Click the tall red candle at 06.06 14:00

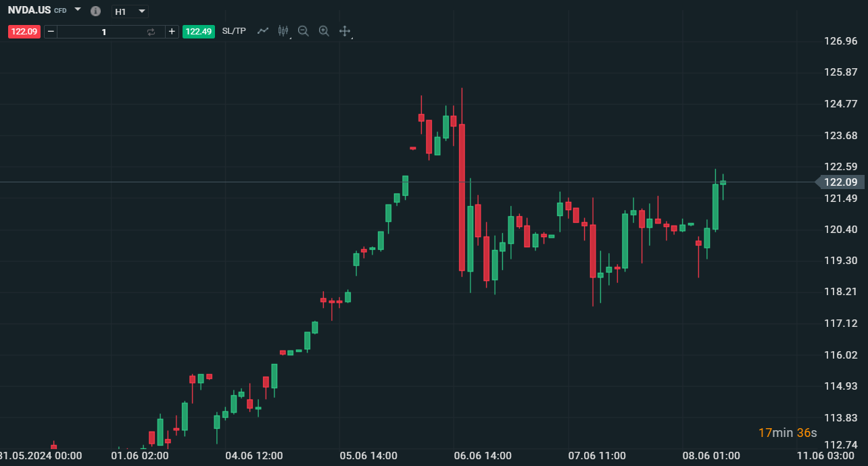coord(462,197)
